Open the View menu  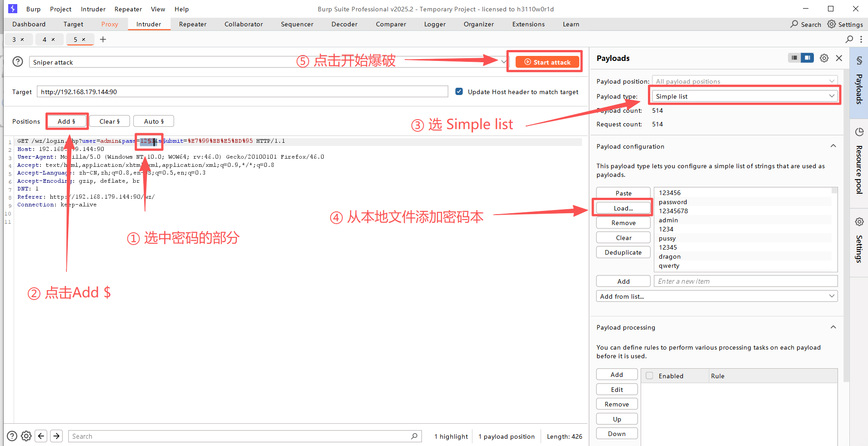coord(158,9)
